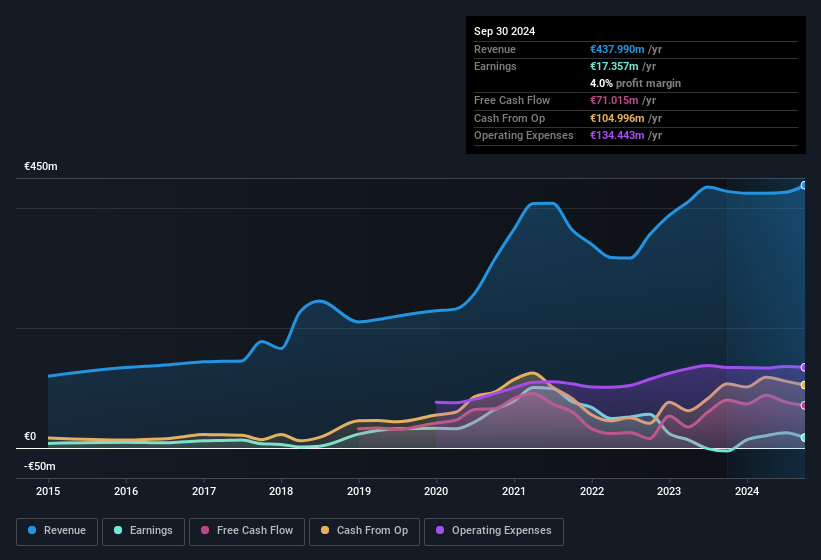This screenshot has height=560, width=821.
Task: Click the teal Earnings legend dot
Action: [x=119, y=531]
